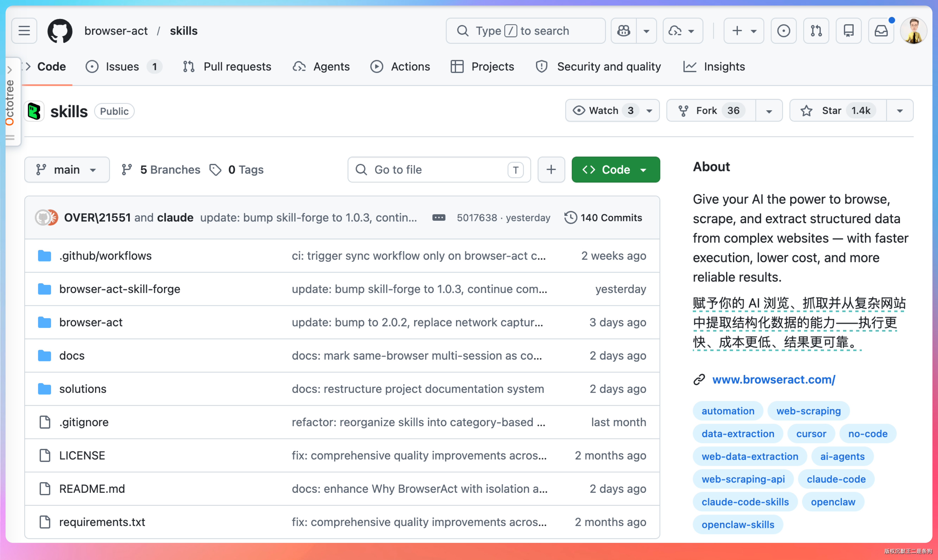Expand the green Code dropdown
The image size is (938, 560).
(616, 170)
